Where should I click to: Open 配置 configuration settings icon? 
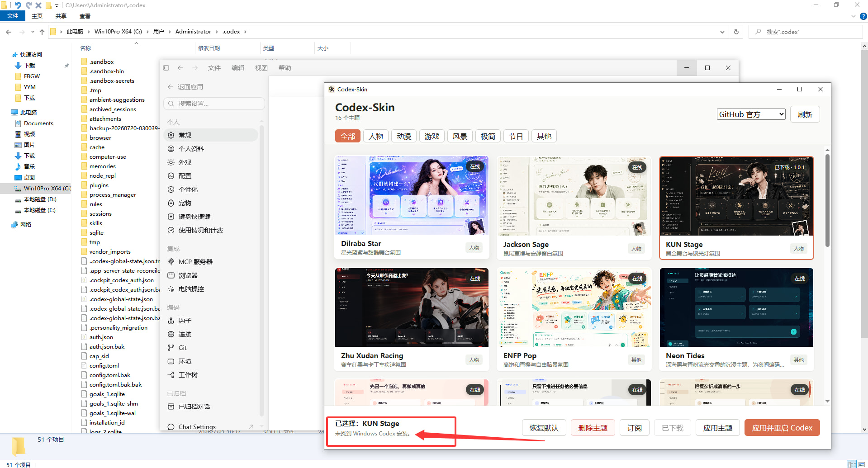click(171, 176)
